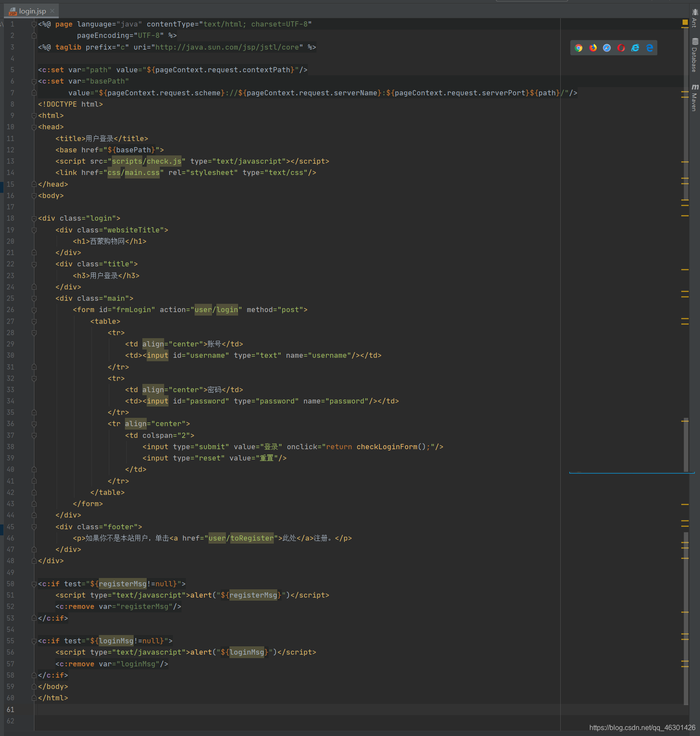Click the submit input value 登录
The width and height of the screenshot is (700, 736).
click(271, 447)
